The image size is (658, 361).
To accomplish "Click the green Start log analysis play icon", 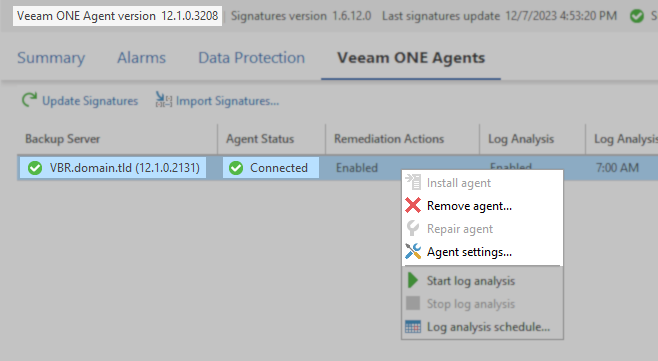I will coord(413,280).
